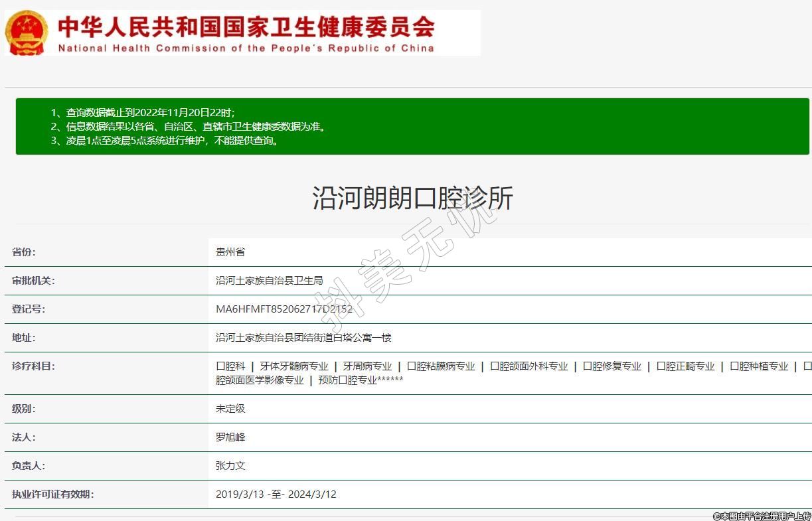Select the 贵州省 province value
Image resolution: width=812 pixels, height=521 pixels.
pyautogui.click(x=230, y=252)
